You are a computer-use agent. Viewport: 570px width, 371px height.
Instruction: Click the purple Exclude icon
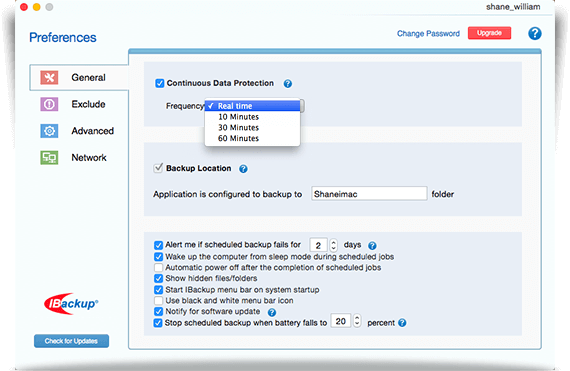49,104
